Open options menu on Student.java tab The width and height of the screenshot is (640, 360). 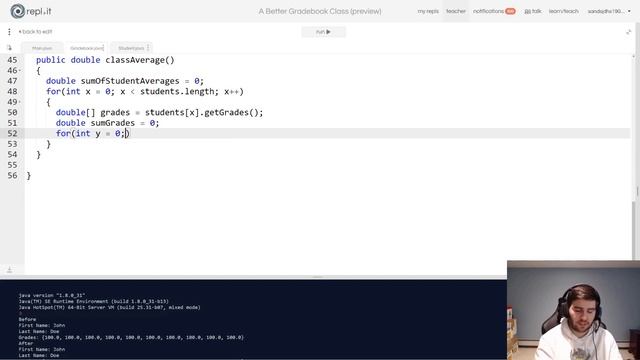(148, 48)
